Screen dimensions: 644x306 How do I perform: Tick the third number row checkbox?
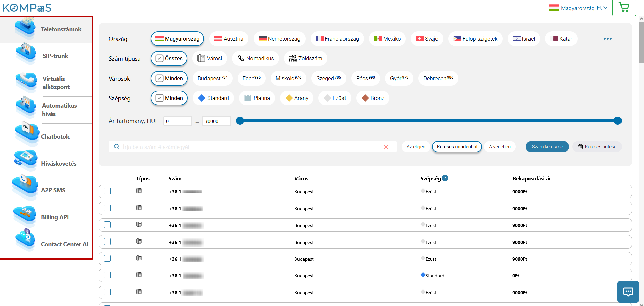click(107, 225)
